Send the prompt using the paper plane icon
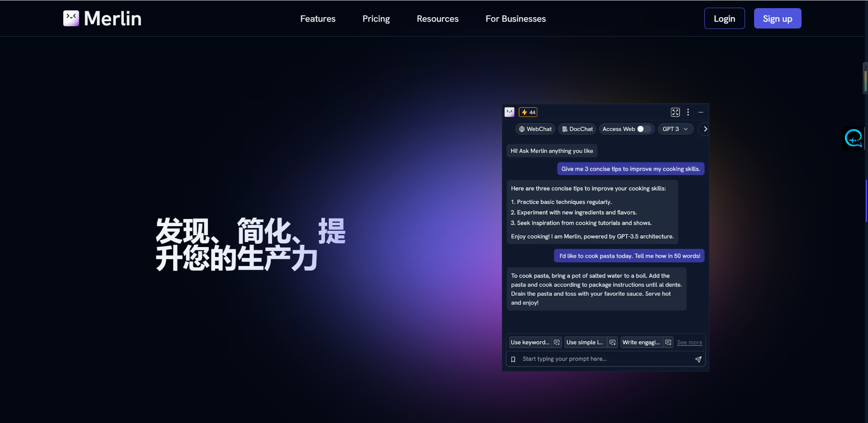The height and width of the screenshot is (423, 868). click(698, 359)
